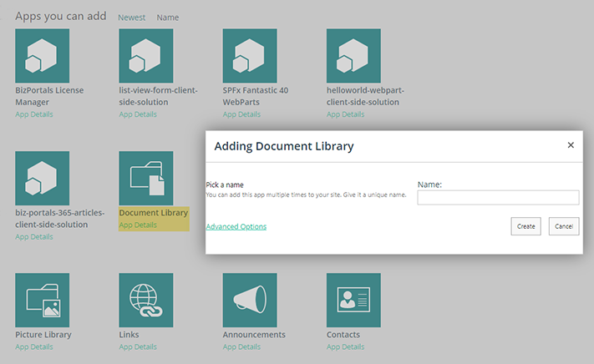The image size is (594, 364).
Task: Open App Details for biz-portals-365-articles-client-side-solution
Action: 34,237
